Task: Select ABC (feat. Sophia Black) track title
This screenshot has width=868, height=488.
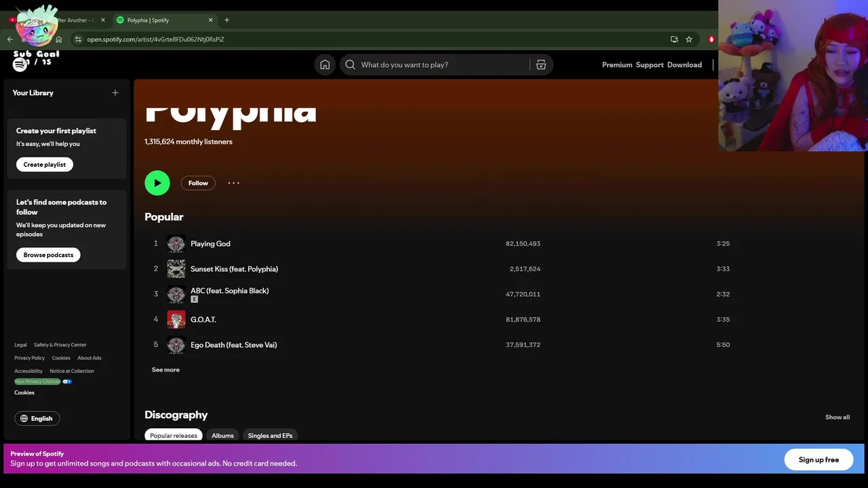Action: 229,291
